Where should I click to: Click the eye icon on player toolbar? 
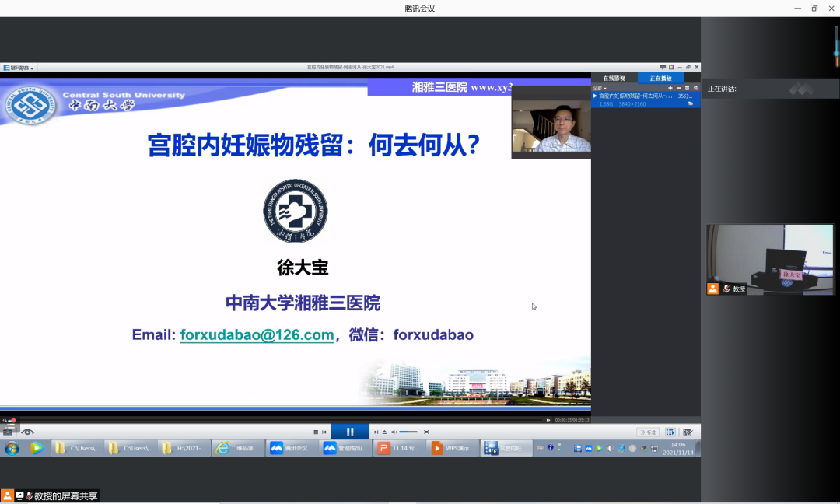point(27,432)
